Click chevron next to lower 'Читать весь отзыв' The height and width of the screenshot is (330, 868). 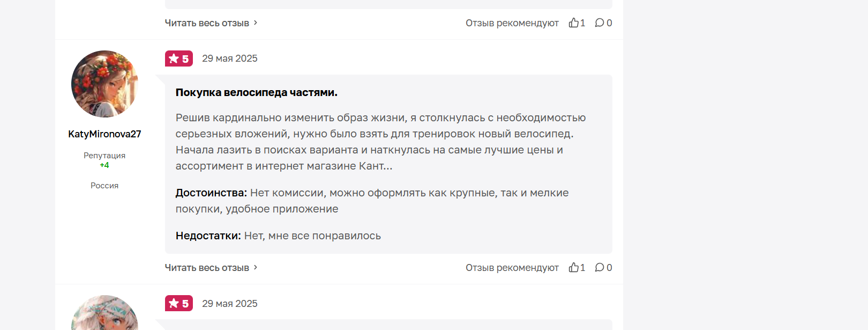coord(256,267)
